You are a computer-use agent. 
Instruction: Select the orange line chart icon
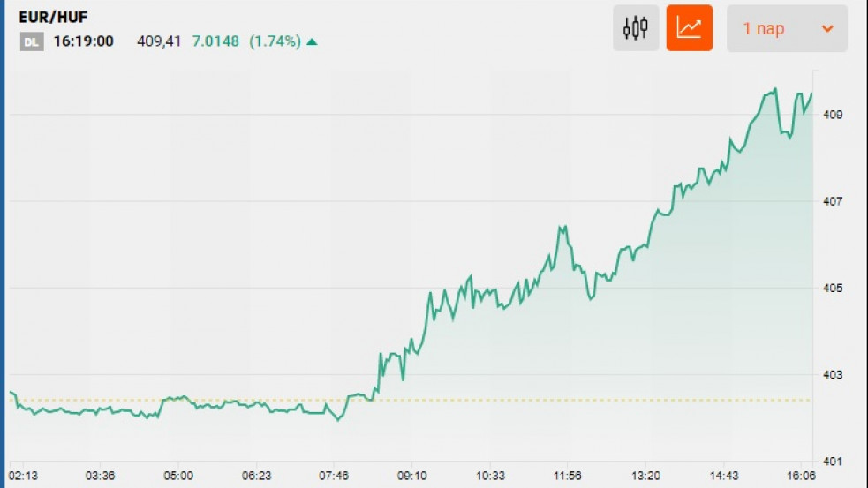(689, 28)
